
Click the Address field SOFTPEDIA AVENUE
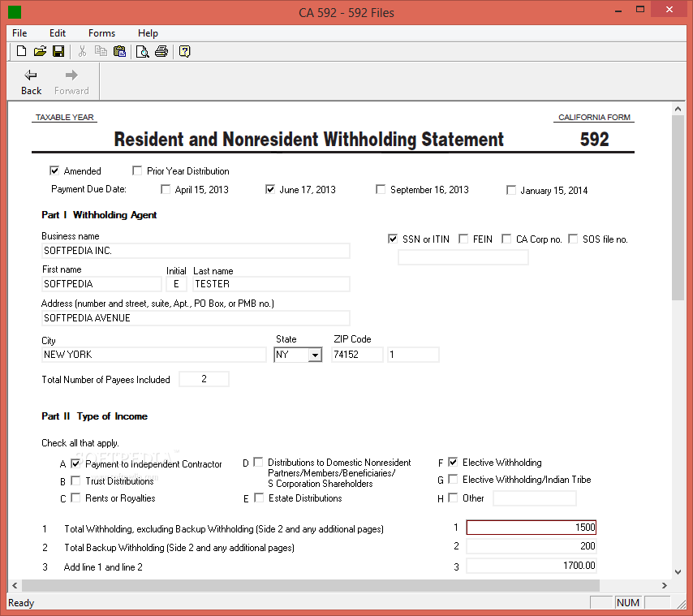click(196, 317)
